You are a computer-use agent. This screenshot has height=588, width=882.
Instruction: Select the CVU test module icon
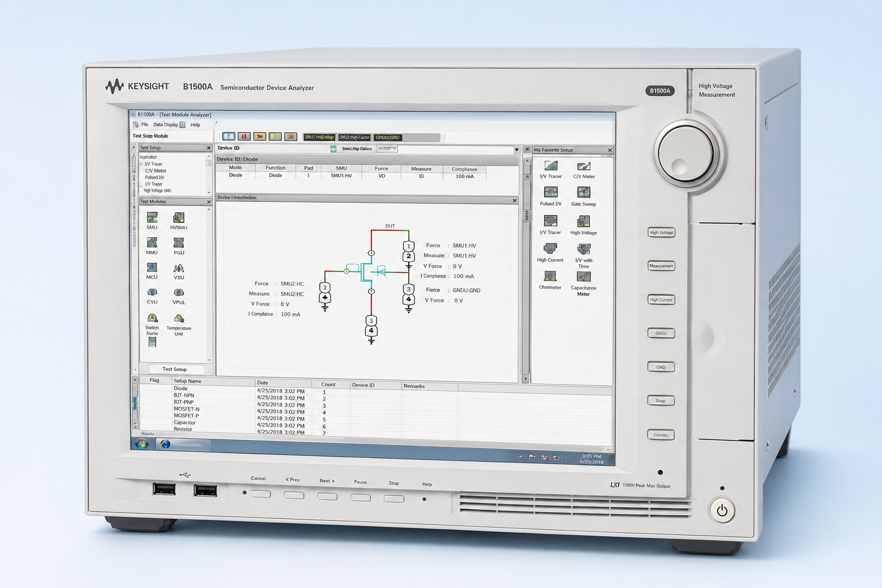click(x=152, y=292)
